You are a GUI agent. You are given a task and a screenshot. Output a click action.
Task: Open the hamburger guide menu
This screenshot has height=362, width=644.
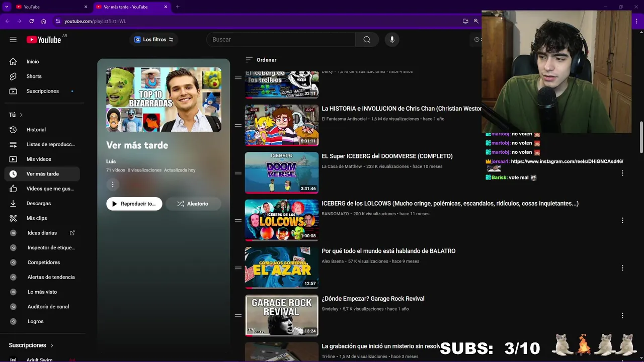point(13,39)
